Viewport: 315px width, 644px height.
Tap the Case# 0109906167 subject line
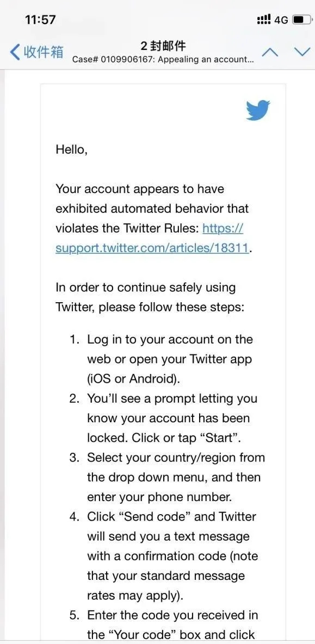163,59
